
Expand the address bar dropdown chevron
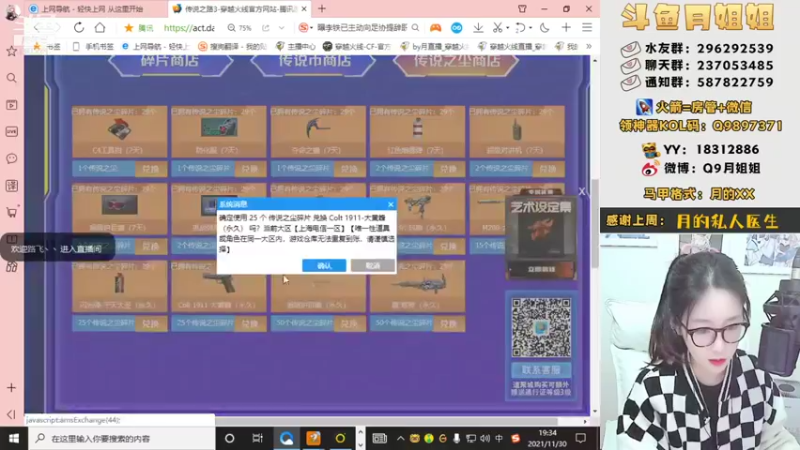coord(282,28)
